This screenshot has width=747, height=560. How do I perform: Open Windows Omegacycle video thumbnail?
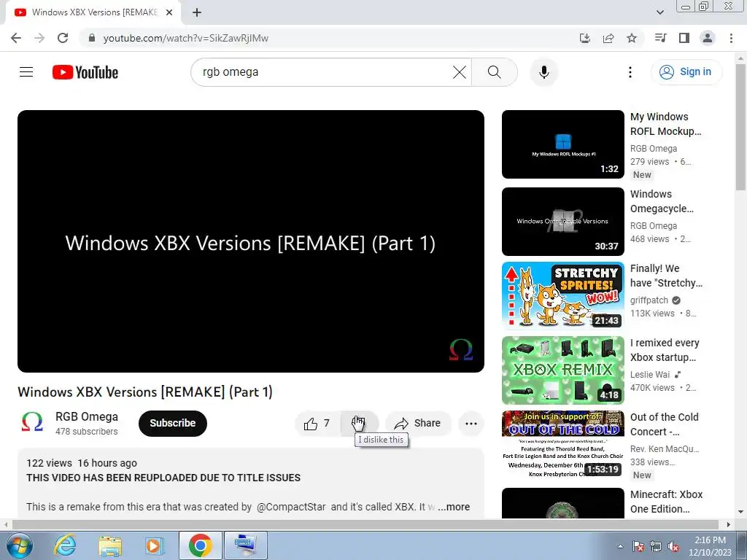(x=562, y=222)
